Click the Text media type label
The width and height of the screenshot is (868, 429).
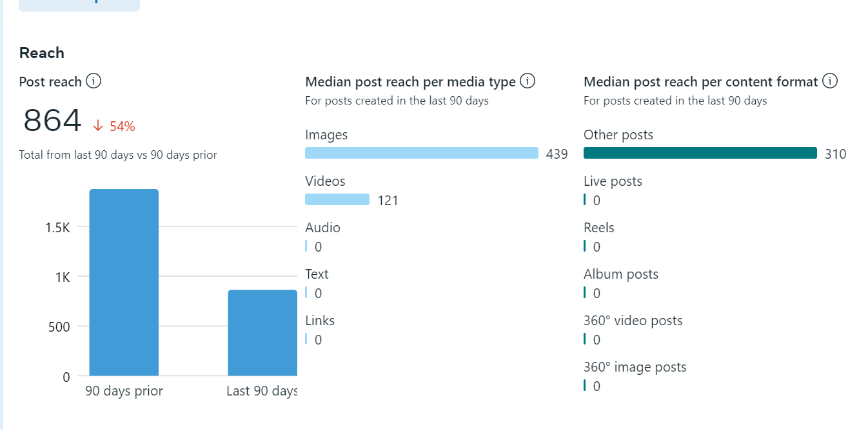[x=317, y=274]
